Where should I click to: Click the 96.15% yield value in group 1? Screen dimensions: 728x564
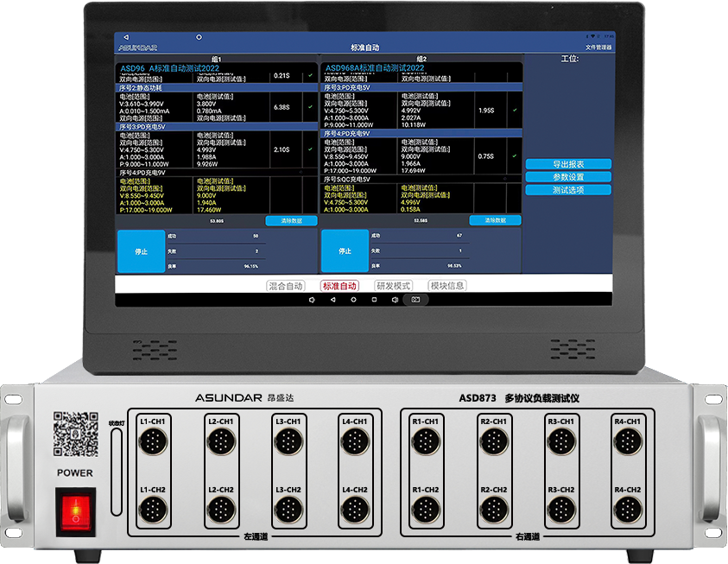pos(251,266)
